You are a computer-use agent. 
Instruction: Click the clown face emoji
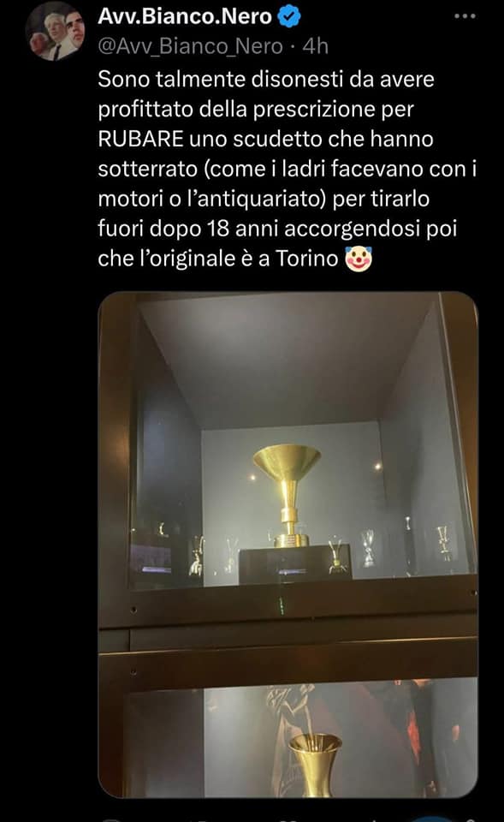click(x=359, y=259)
